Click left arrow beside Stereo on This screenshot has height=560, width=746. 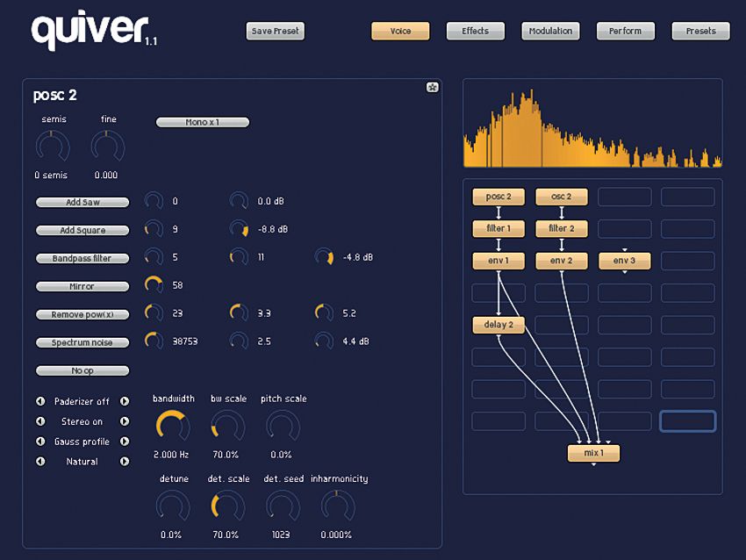[40, 421]
